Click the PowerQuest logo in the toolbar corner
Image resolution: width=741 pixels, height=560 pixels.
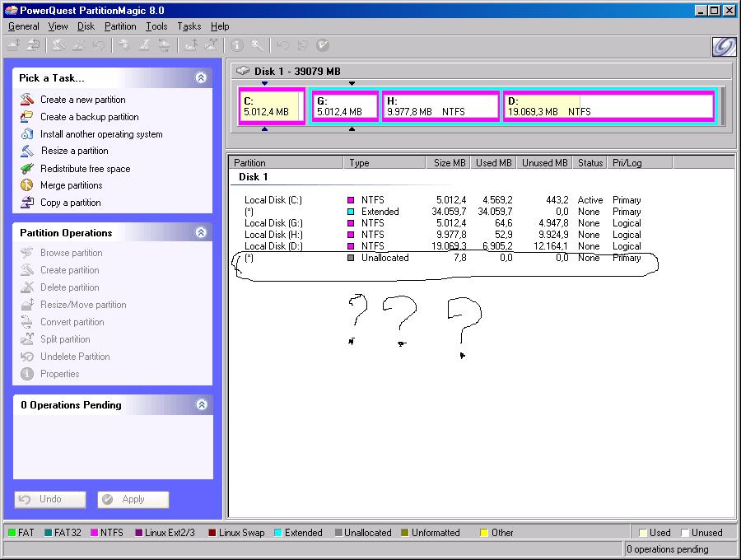tap(724, 46)
